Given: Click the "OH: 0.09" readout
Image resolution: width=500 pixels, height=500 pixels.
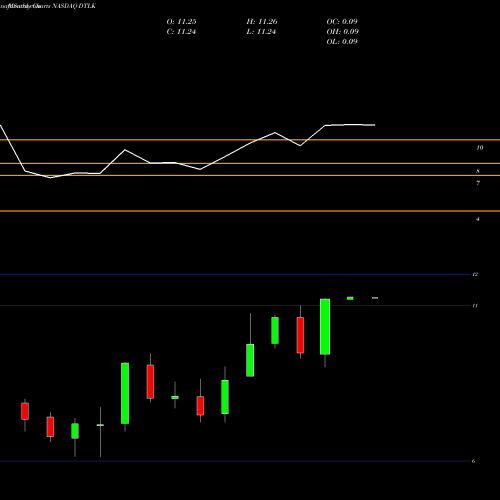Looking at the screenshot, I should click(342, 32).
